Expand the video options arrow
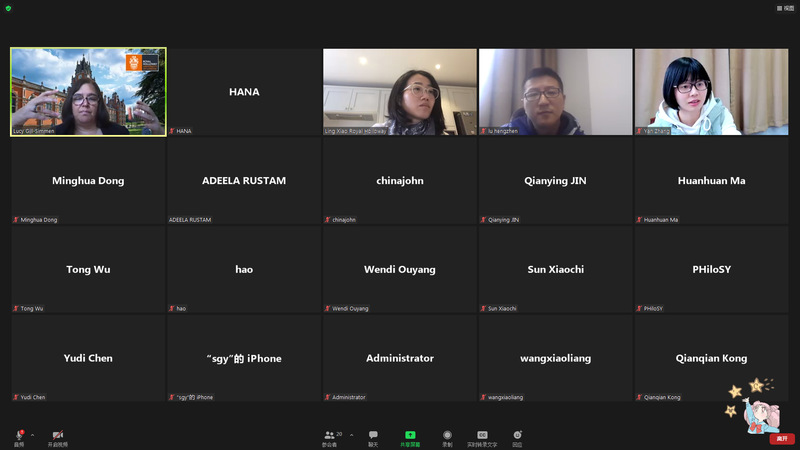This screenshot has width=800, height=450. pyautogui.click(x=75, y=435)
